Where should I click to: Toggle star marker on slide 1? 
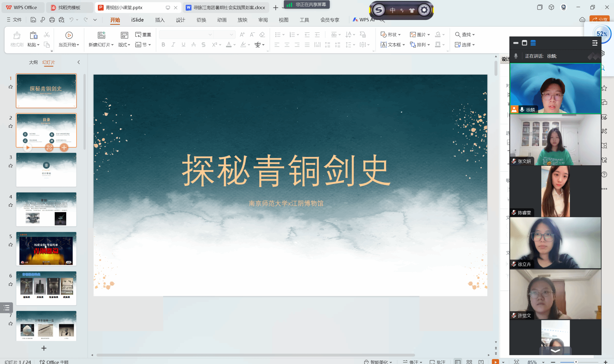tap(10, 87)
